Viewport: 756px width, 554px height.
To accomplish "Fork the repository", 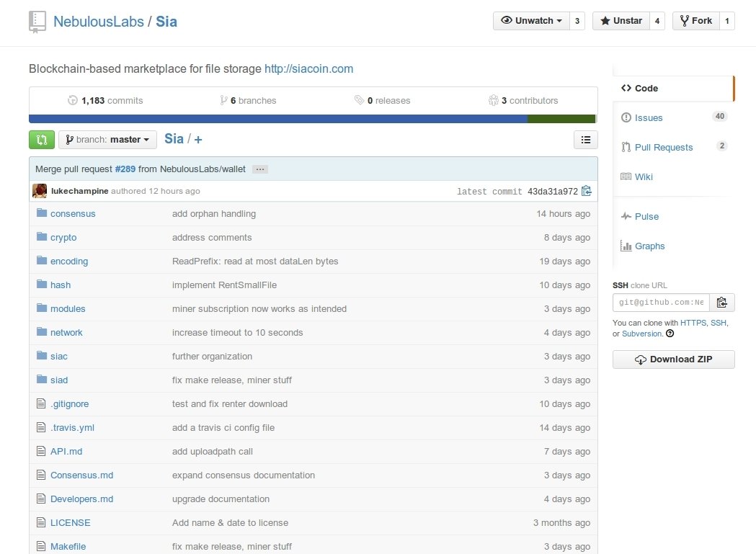I will 696,21.
